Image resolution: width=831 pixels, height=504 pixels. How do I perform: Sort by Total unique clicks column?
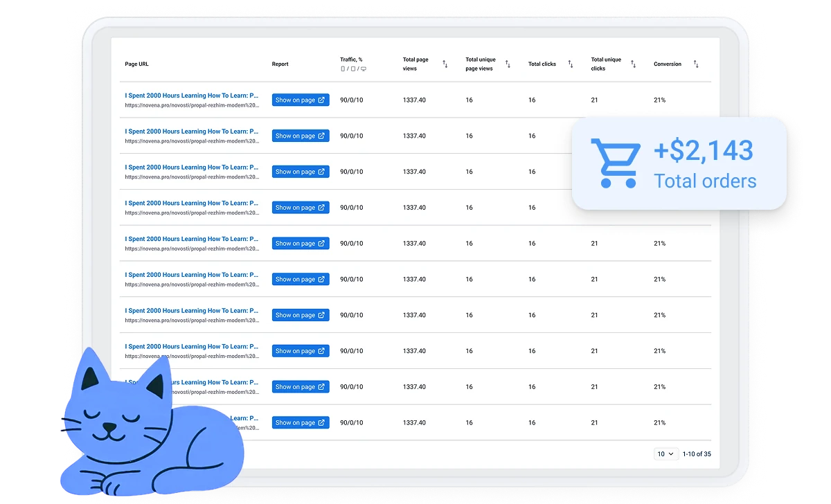tap(633, 64)
